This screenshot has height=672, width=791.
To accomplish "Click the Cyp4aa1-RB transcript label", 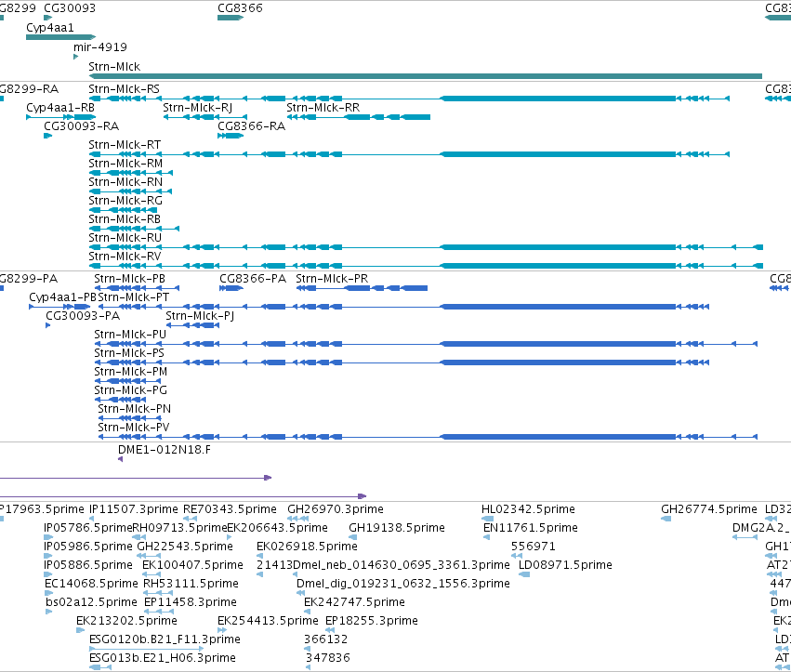I will (x=60, y=108).
